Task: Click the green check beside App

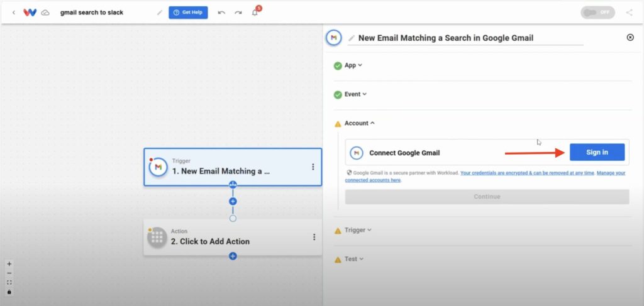Action: tap(338, 65)
